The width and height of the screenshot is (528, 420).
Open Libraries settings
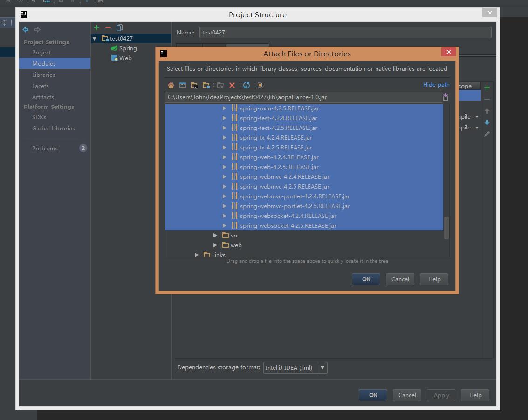[44, 75]
